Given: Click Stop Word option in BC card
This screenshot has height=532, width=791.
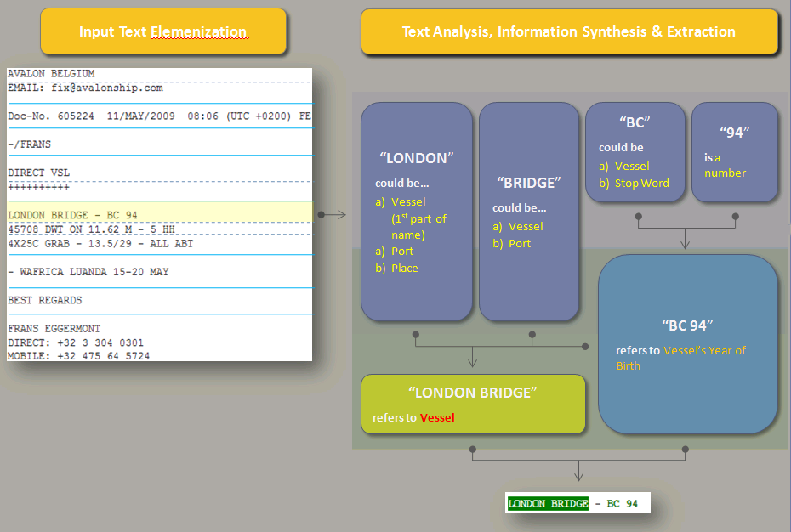Looking at the screenshot, I should [x=641, y=183].
